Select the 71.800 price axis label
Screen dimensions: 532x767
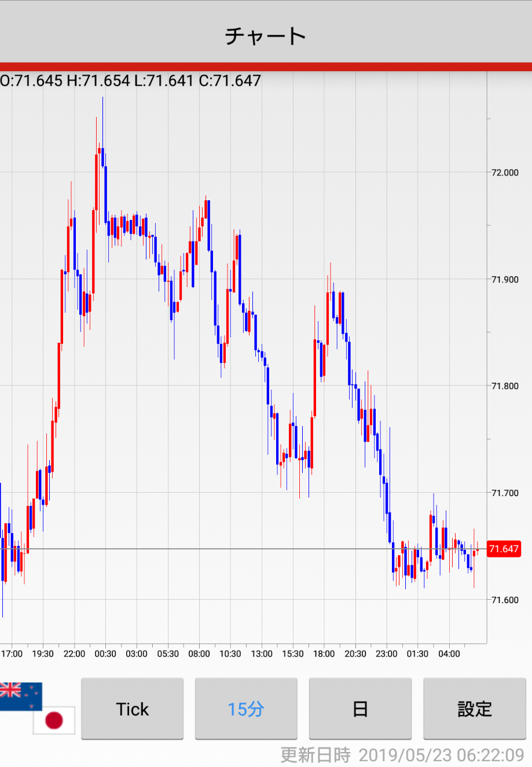point(505,386)
